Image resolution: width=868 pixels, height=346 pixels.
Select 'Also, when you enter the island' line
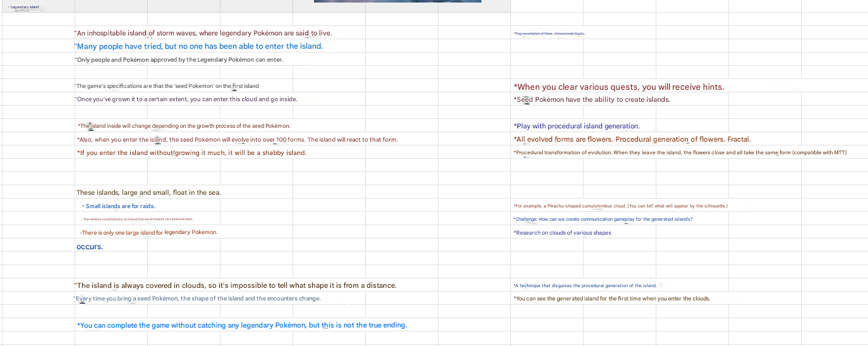click(x=238, y=139)
